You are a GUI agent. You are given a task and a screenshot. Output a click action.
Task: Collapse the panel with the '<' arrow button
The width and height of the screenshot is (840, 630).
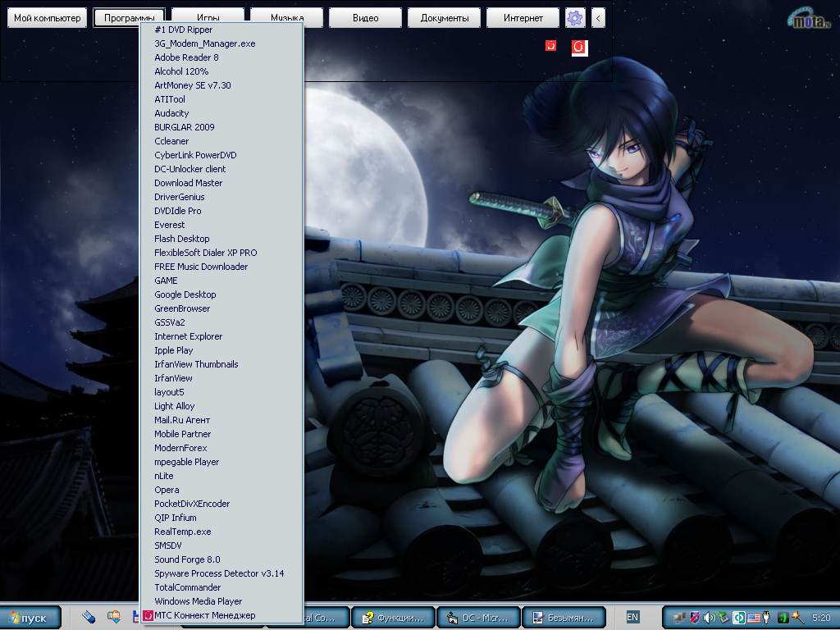pyautogui.click(x=598, y=18)
